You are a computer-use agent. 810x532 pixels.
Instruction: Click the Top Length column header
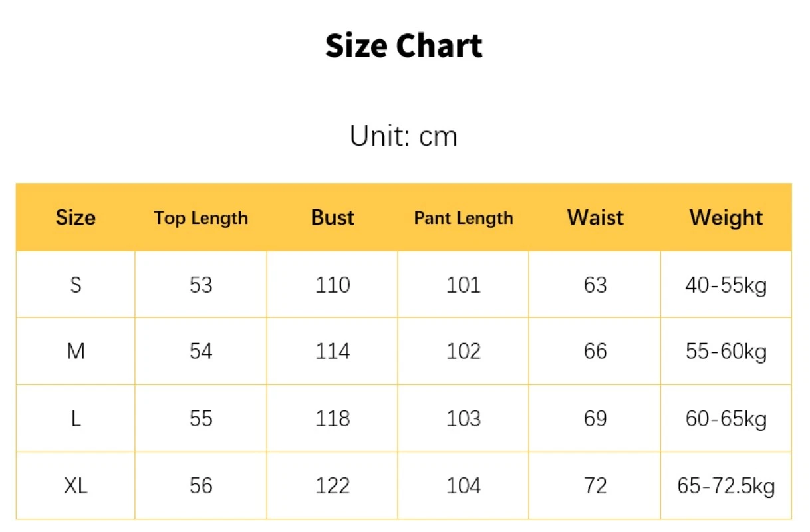(x=201, y=218)
